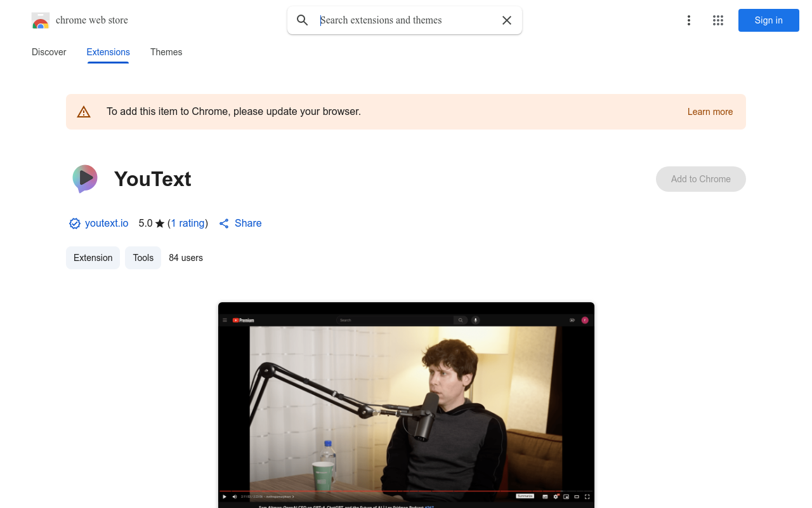Click the YouText title heading
812x508 pixels.
[x=153, y=179]
